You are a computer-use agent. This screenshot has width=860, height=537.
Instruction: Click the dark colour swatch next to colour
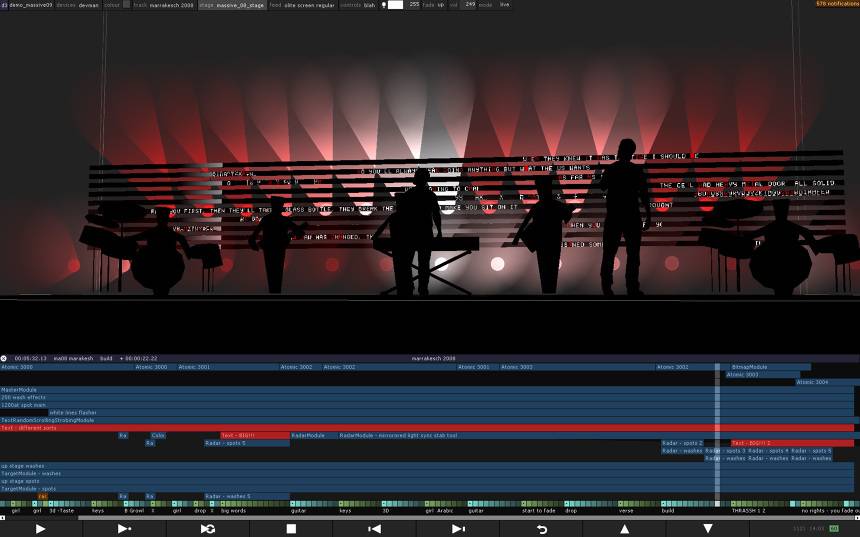coord(127,4)
